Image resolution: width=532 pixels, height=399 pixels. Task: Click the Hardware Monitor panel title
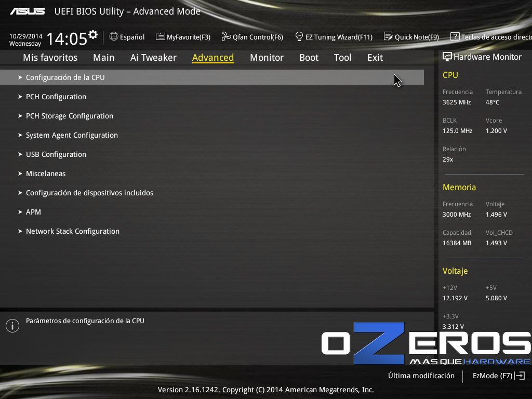pos(487,57)
